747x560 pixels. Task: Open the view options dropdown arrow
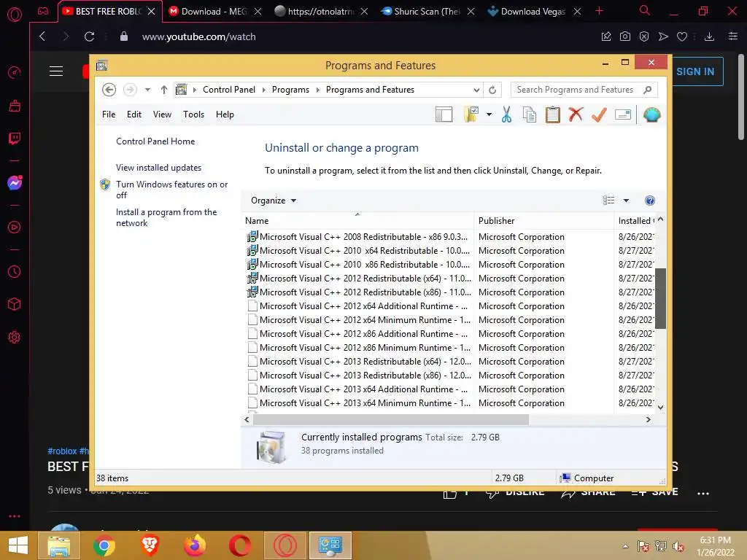[x=626, y=201]
